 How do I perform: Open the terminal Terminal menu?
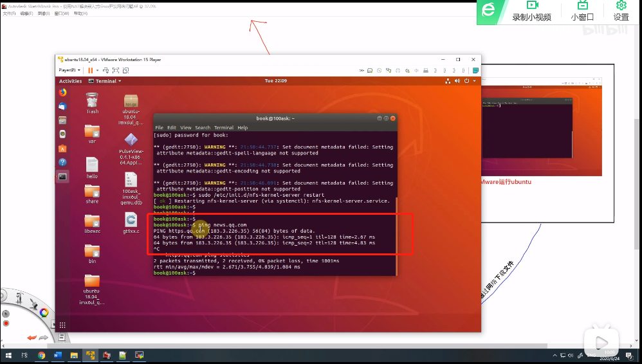tap(224, 128)
